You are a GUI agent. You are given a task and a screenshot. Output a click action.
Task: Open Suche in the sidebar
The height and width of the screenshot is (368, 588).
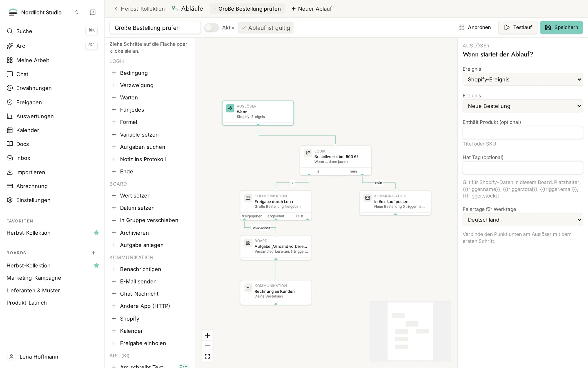click(x=52, y=31)
